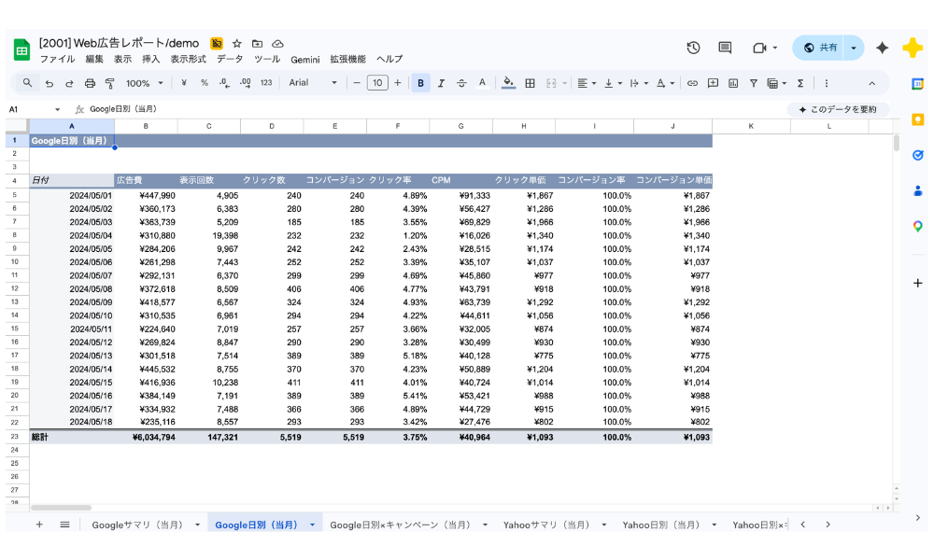Expand the share button dropdown arrow

(x=854, y=48)
